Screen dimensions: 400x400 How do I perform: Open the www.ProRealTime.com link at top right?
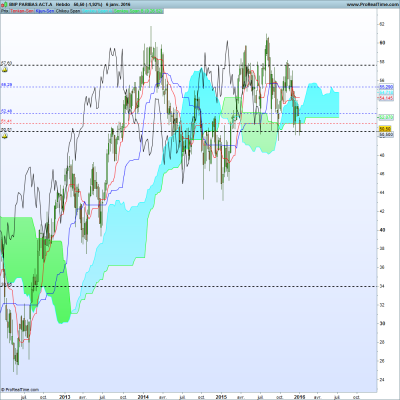pyautogui.click(x=371, y=5)
